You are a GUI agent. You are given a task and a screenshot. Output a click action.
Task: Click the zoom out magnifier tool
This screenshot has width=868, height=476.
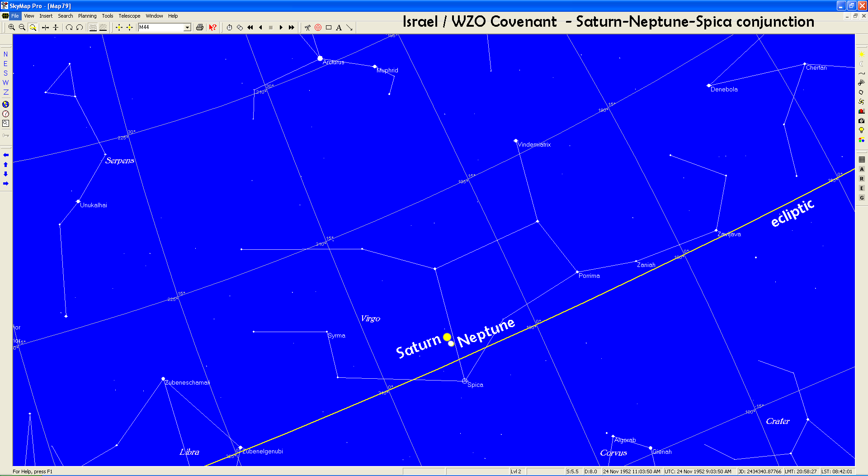[x=22, y=28]
